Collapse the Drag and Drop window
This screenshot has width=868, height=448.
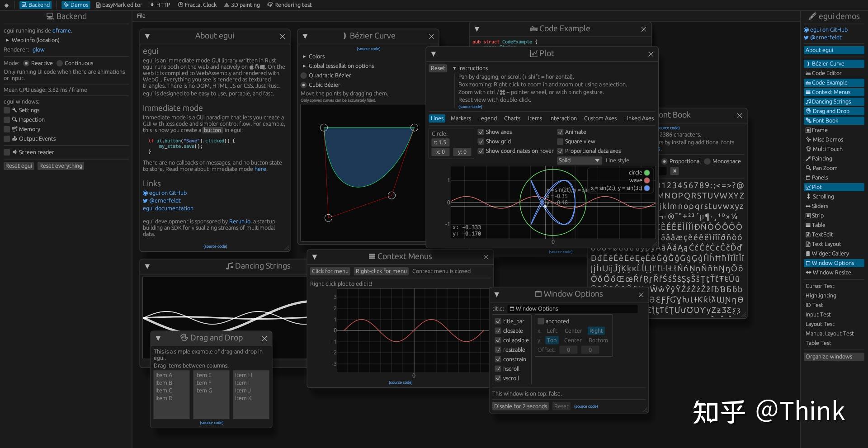pos(158,338)
